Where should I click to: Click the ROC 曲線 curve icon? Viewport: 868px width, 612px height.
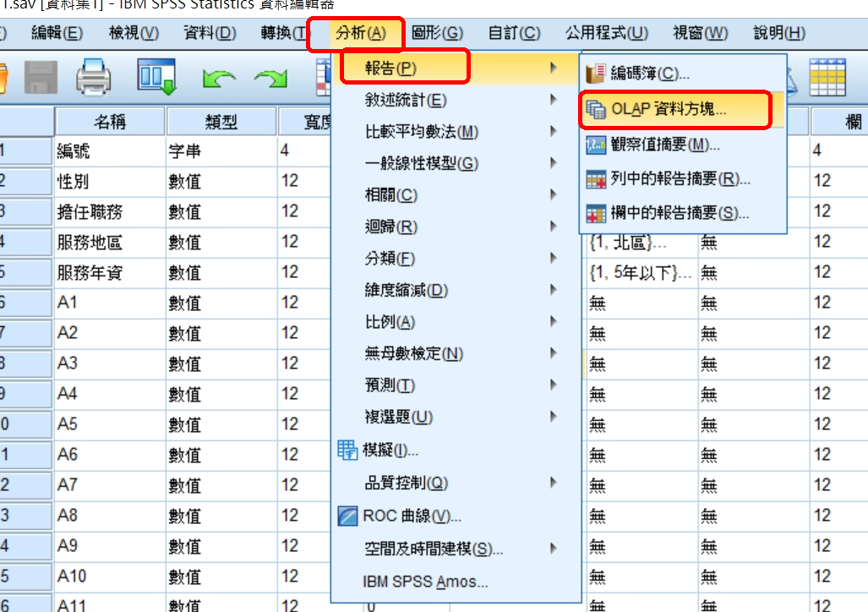pyautogui.click(x=347, y=516)
